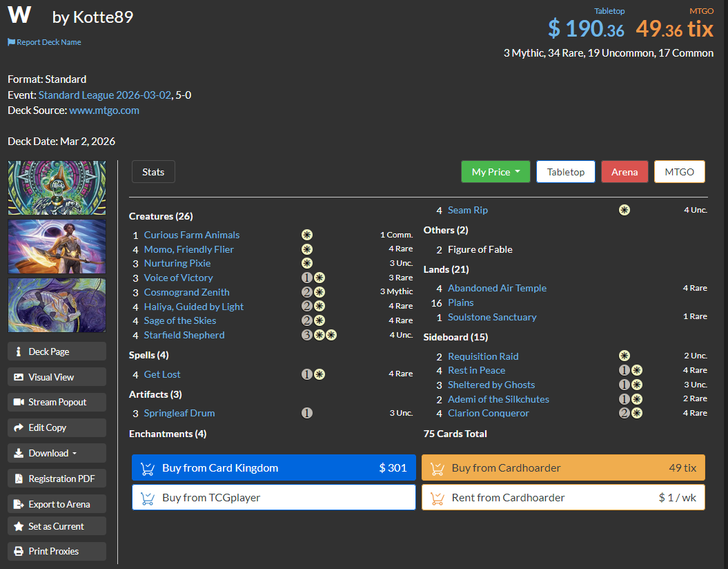728x569 pixels.
Task: Open Sheltered by Ghosts card link
Action: coord(491,385)
